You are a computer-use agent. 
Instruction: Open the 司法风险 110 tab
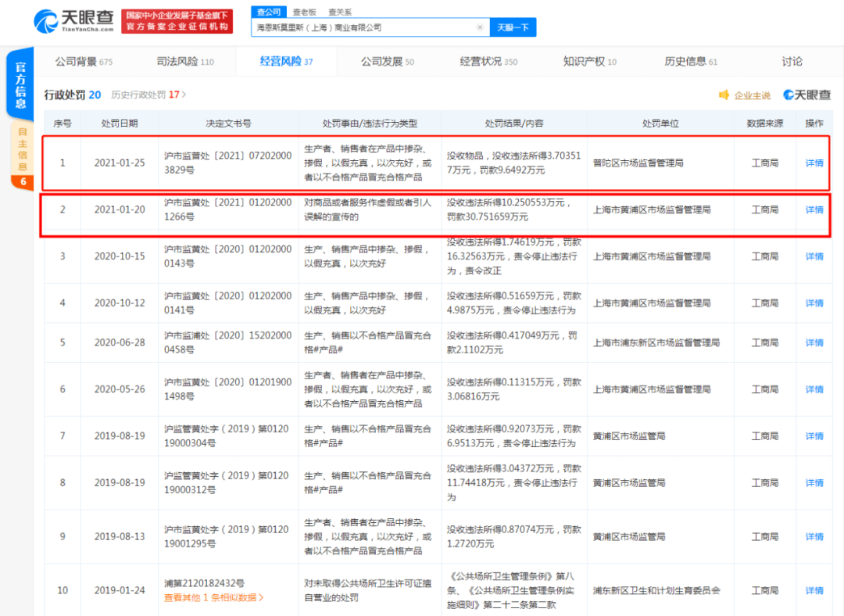[x=185, y=62]
